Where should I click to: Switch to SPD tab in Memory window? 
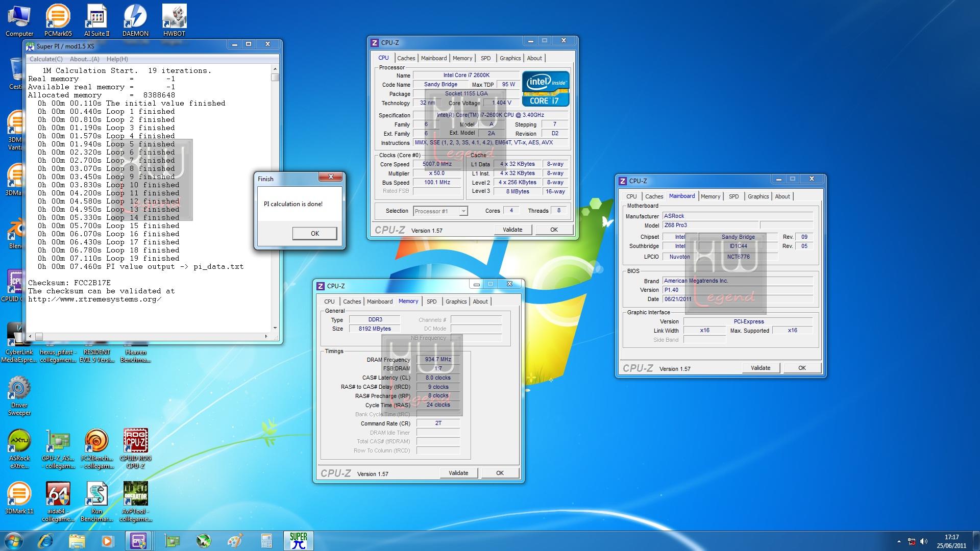tap(432, 302)
